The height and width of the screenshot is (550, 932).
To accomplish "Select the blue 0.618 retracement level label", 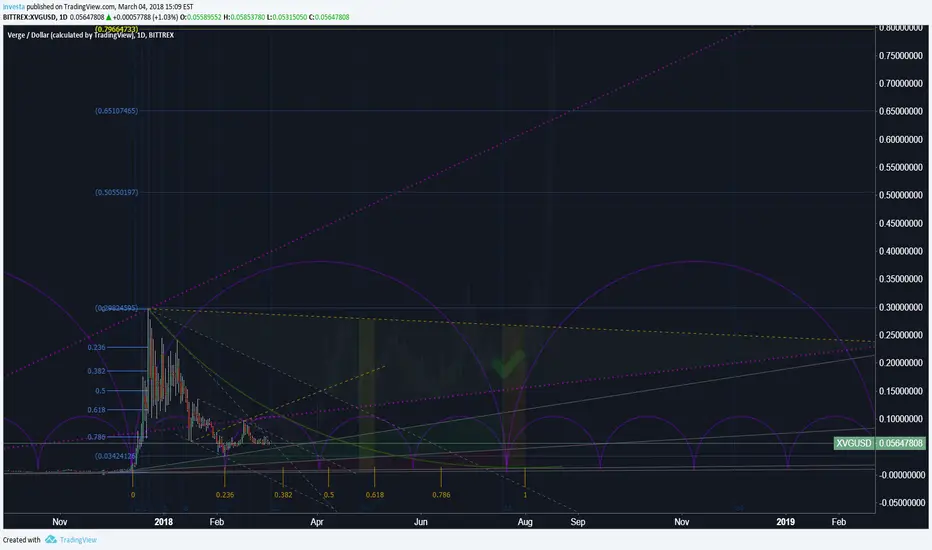I will tap(96, 410).
